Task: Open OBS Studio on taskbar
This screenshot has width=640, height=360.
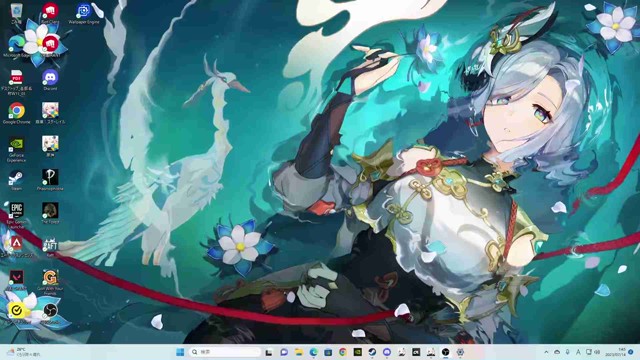Action: tap(446, 352)
